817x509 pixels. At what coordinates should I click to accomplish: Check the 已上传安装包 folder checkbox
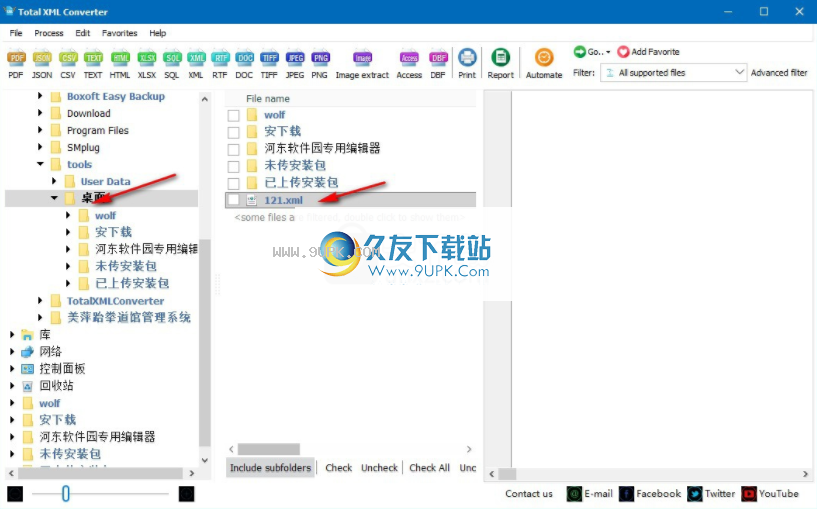coord(233,183)
